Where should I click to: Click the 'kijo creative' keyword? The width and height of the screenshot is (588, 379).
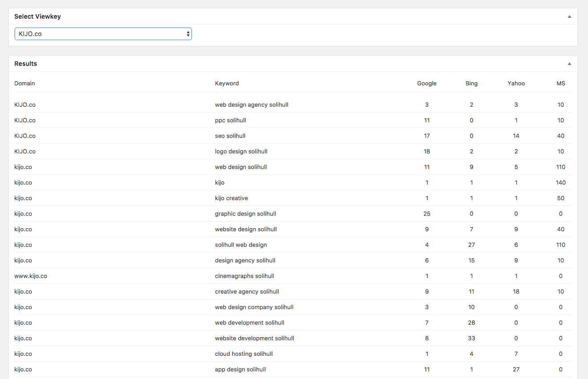click(231, 198)
